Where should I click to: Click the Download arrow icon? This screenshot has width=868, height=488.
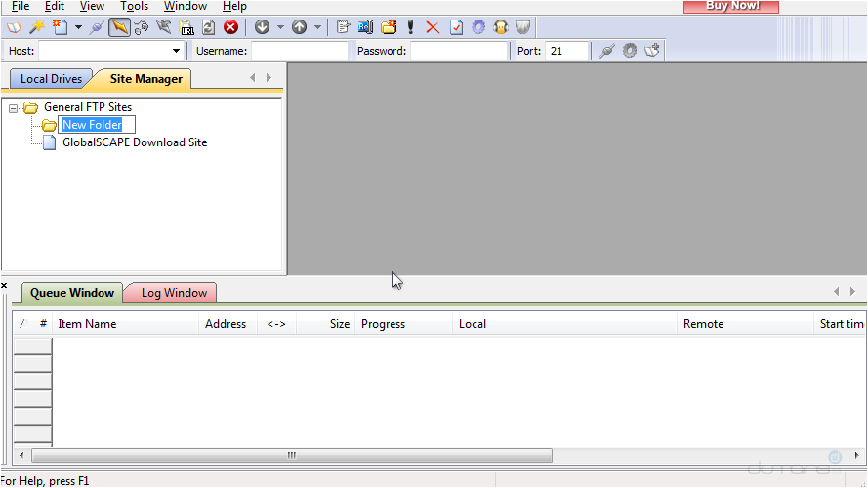point(262,27)
